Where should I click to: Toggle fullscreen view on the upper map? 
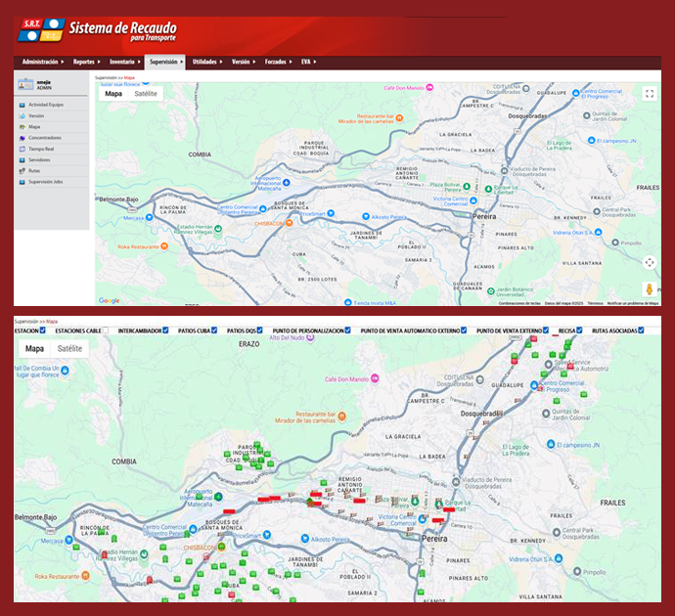click(649, 94)
